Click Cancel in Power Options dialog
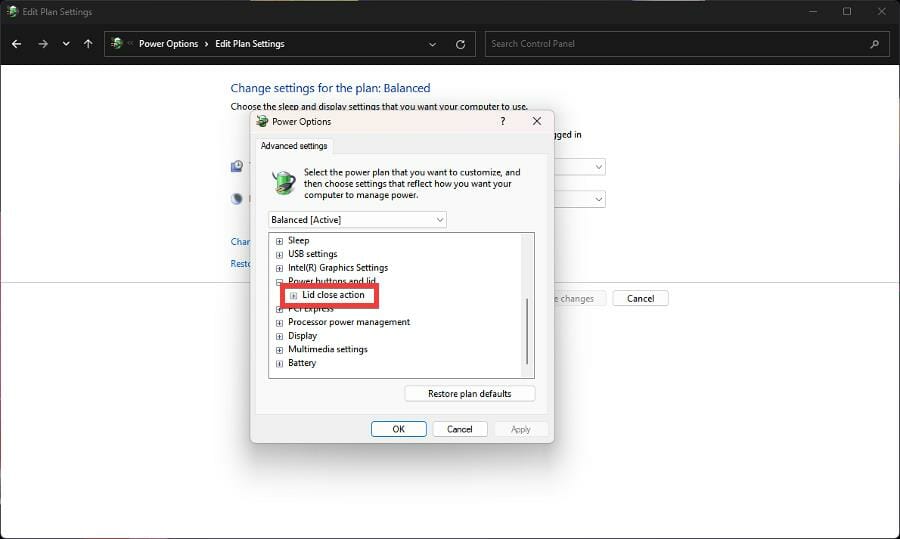The height and width of the screenshot is (539, 900). coord(460,429)
